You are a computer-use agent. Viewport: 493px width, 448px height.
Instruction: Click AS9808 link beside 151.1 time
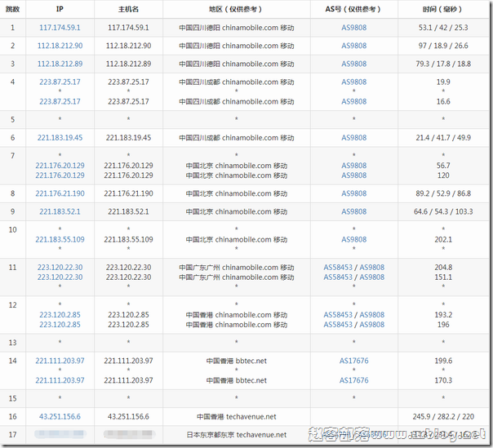tap(372, 277)
